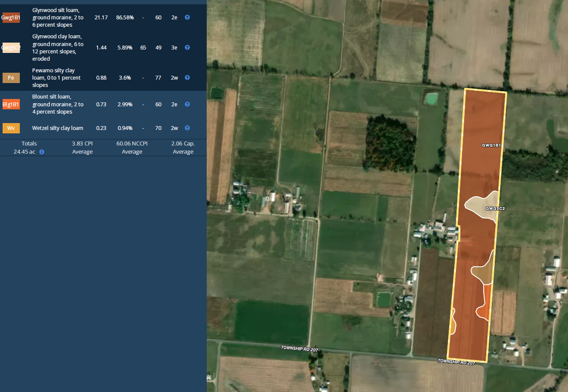568x392 pixels.
Task: Select the Gwg5C2 legend swatch
Action: coord(11,48)
